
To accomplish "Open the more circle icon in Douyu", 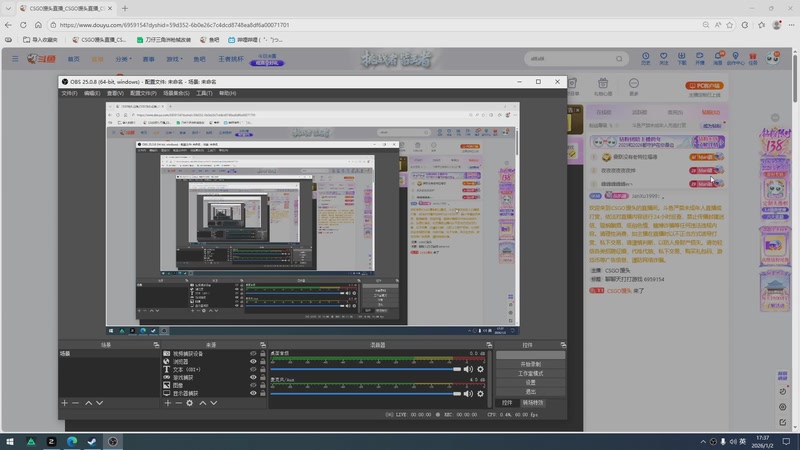I will coord(634,86).
